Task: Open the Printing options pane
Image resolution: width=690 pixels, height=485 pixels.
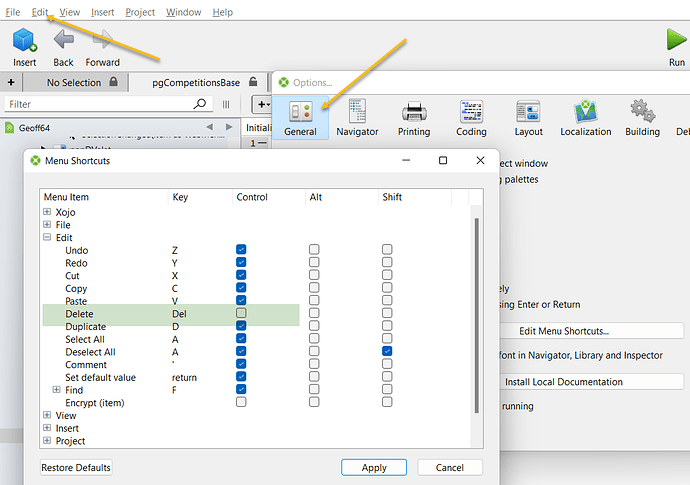Action: pos(414,118)
